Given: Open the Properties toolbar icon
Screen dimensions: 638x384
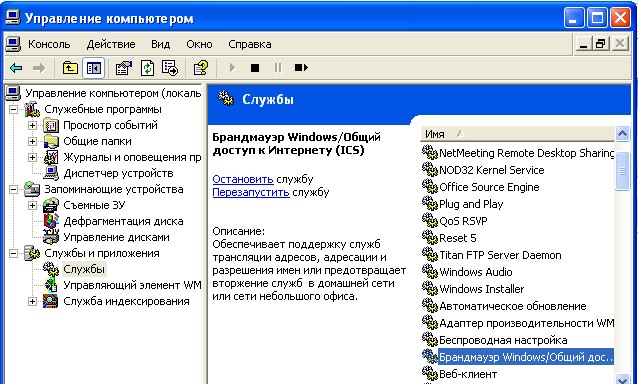Looking at the screenshot, I should point(123,68).
